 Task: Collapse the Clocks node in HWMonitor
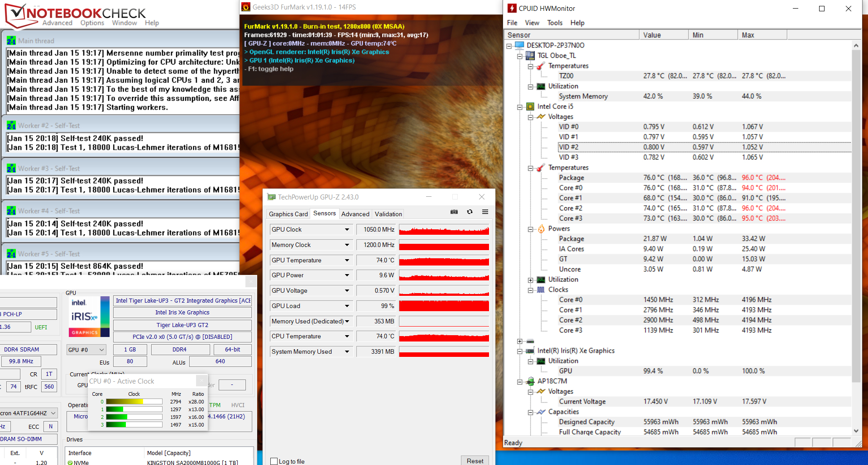531,290
